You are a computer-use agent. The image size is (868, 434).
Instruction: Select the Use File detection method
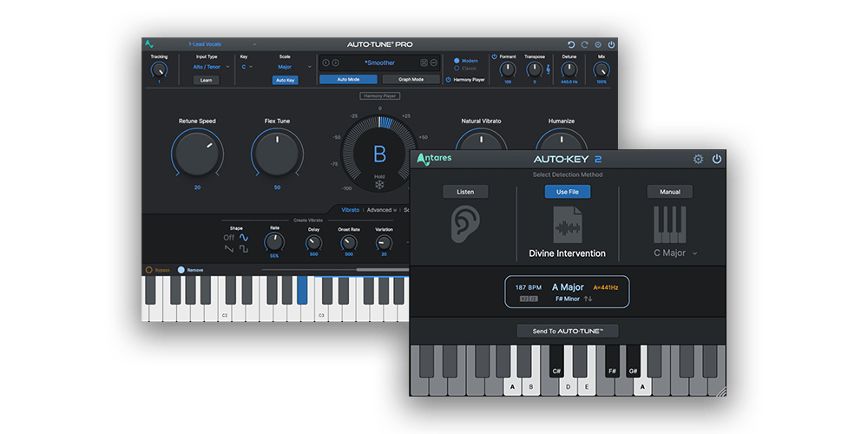(568, 192)
